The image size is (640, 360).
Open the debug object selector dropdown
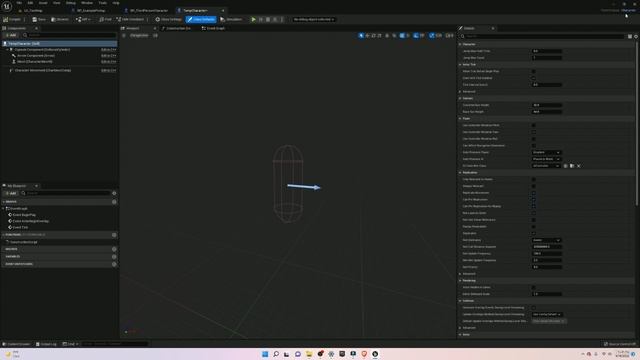click(x=313, y=19)
